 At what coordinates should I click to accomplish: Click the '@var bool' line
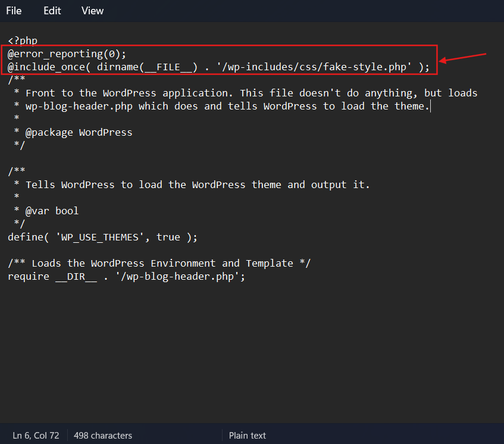point(46,211)
